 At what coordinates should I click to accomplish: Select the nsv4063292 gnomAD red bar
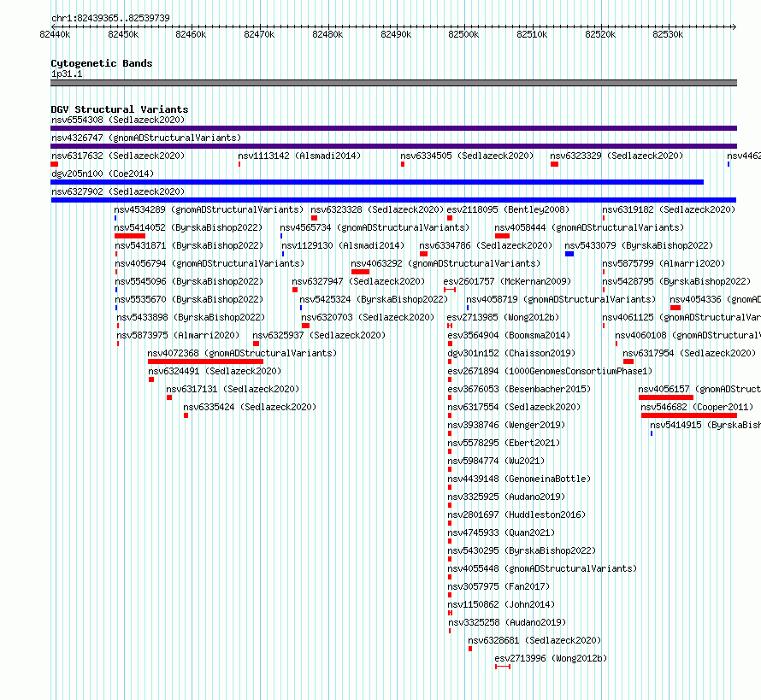pos(361,272)
